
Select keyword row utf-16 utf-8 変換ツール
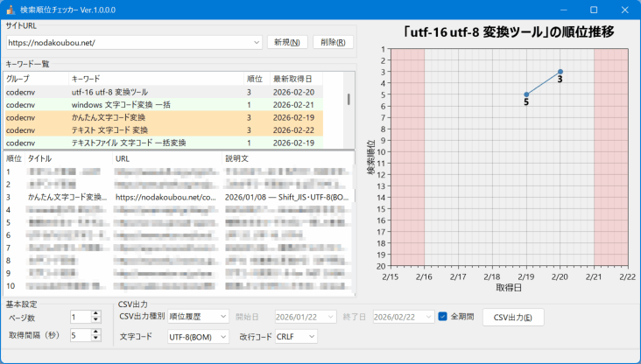click(x=164, y=93)
